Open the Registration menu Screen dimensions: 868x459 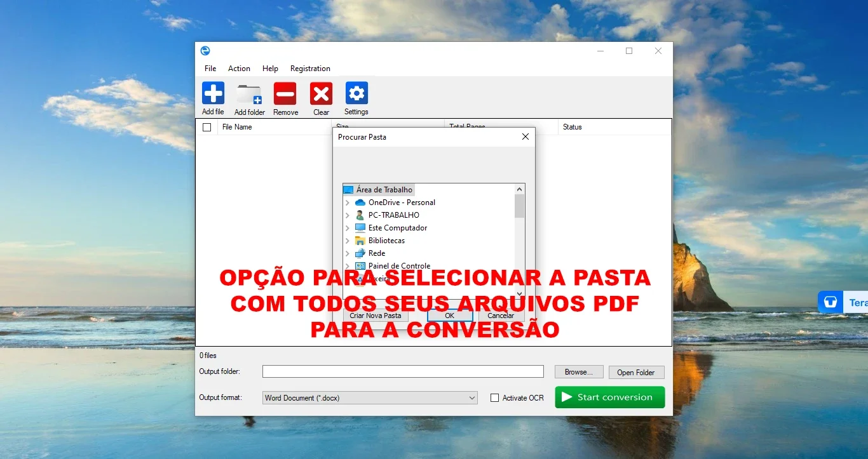310,69
